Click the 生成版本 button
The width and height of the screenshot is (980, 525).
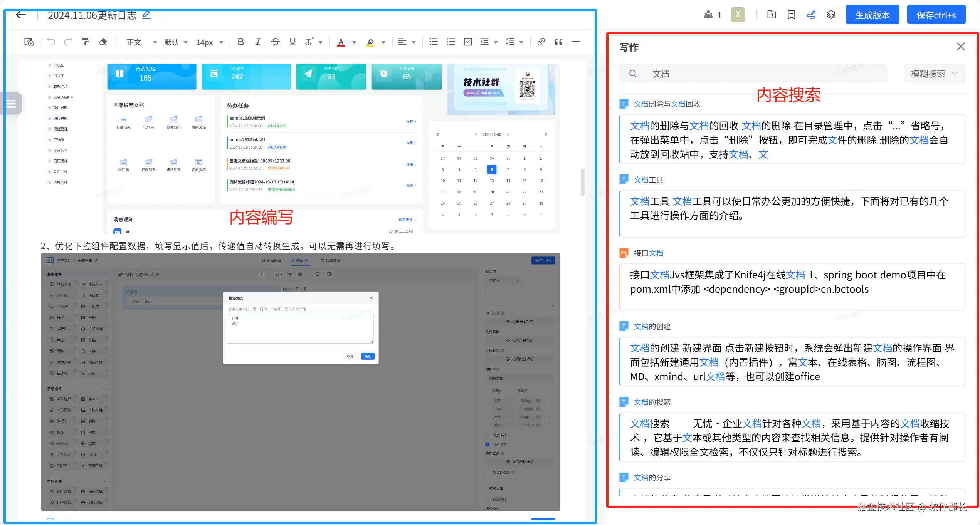tap(872, 15)
